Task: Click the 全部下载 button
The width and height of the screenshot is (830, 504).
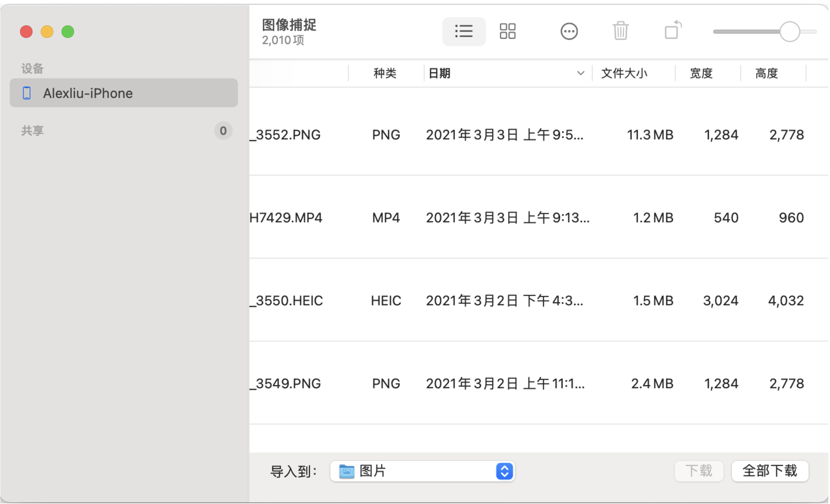Action: pos(770,471)
